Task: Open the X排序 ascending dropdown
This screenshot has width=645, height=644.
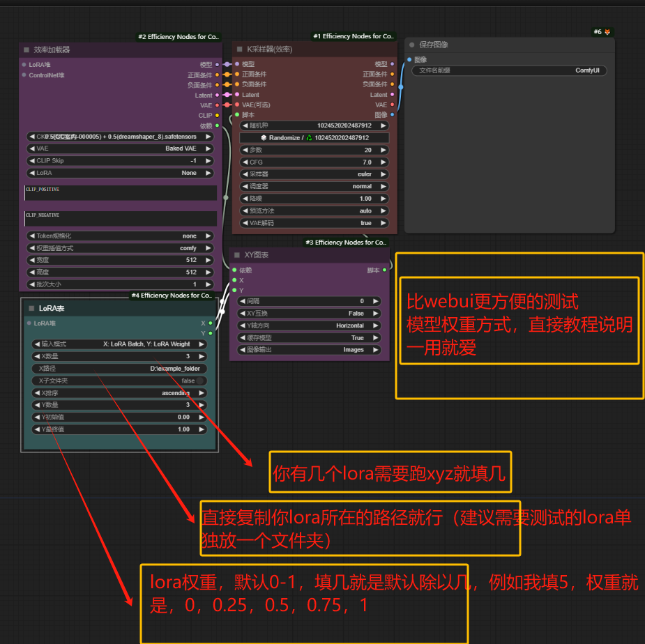Action: pos(119,392)
